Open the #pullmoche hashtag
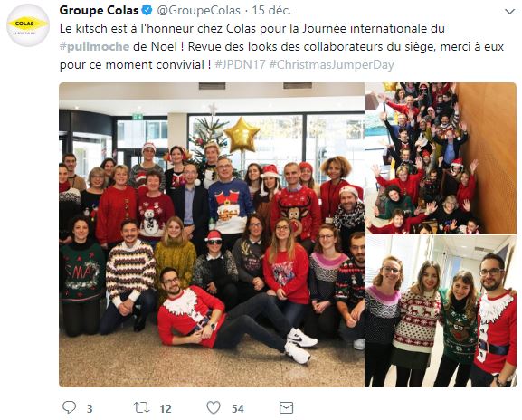This screenshot has width=522, height=420. pos(95,47)
